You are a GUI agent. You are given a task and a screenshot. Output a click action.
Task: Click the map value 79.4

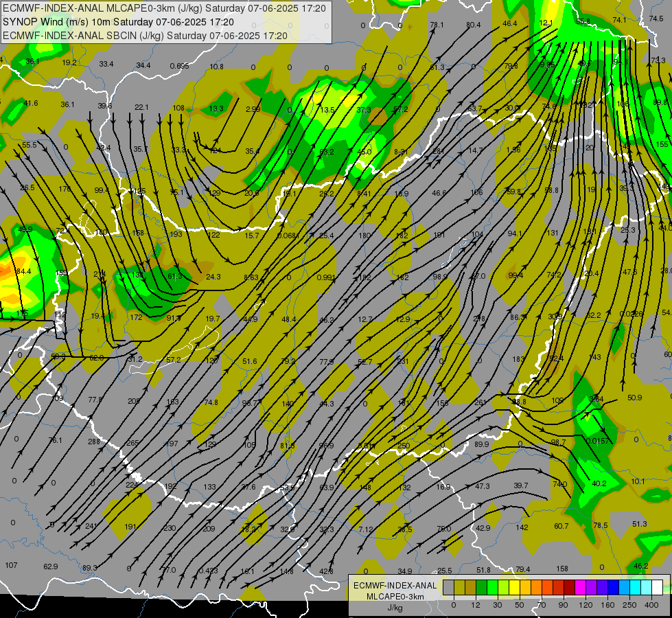coord(523,569)
